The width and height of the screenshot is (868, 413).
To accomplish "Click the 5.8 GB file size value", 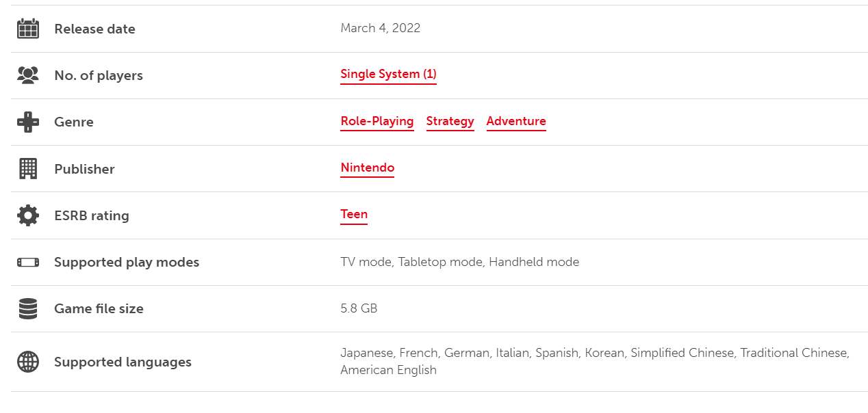I will click(359, 308).
